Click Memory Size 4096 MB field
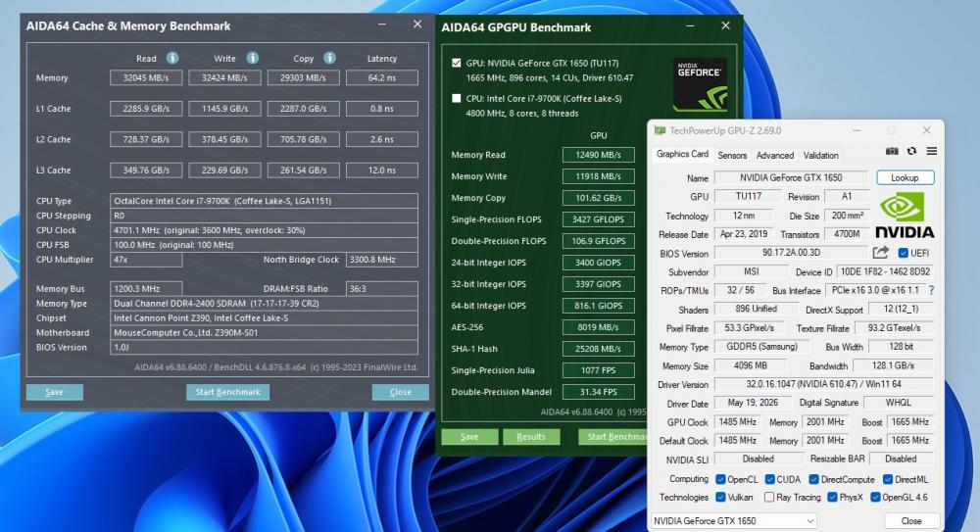 [x=751, y=365]
